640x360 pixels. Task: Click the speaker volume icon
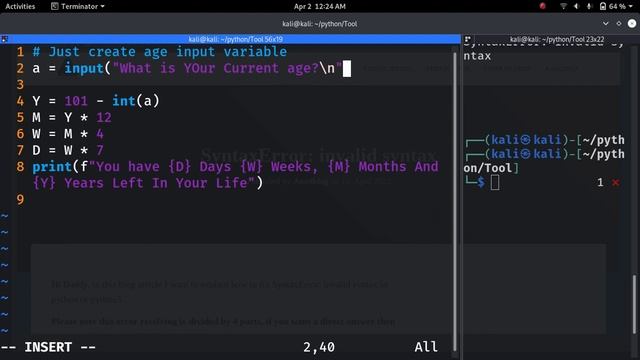[576, 6]
